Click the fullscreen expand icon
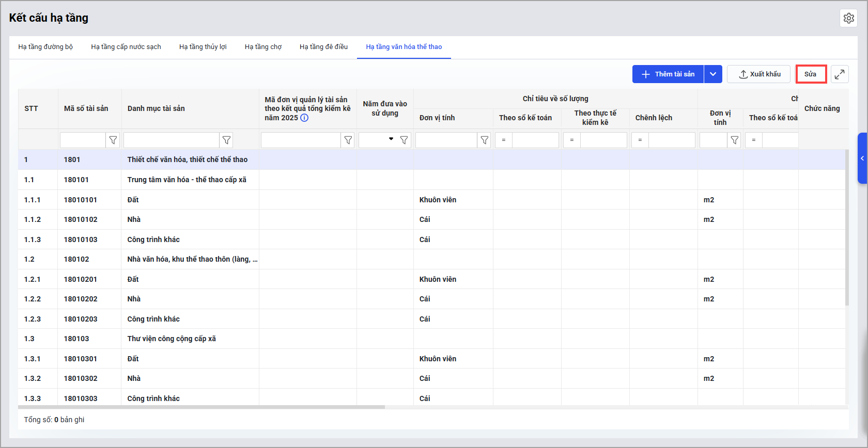This screenshot has width=868, height=448. pos(840,74)
